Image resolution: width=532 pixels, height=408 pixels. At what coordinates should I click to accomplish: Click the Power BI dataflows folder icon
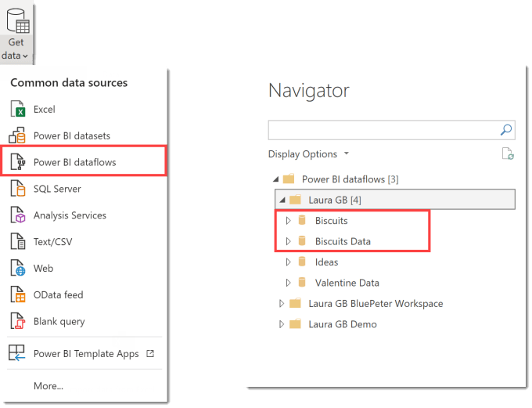pos(289,179)
